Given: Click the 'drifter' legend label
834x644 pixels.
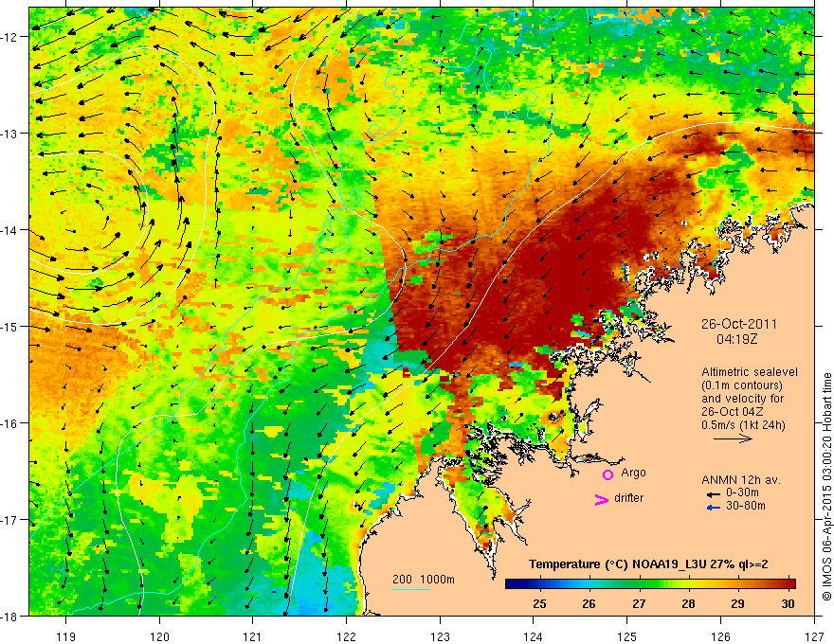Looking at the screenshot, I should click(x=628, y=498).
